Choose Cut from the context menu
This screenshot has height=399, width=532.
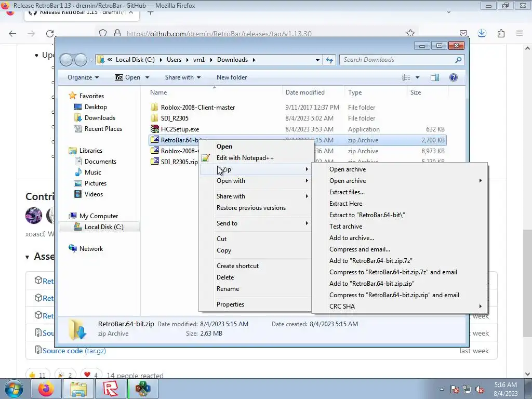coord(221,239)
